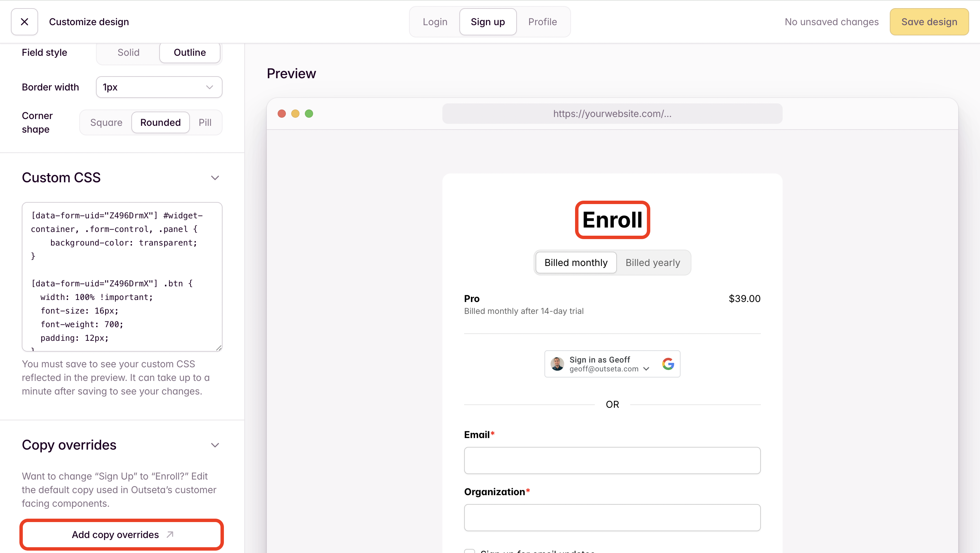This screenshot has height=553, width=980.
Task: Click 'No unsaved changes' status text
Action: tap(832, 22)
